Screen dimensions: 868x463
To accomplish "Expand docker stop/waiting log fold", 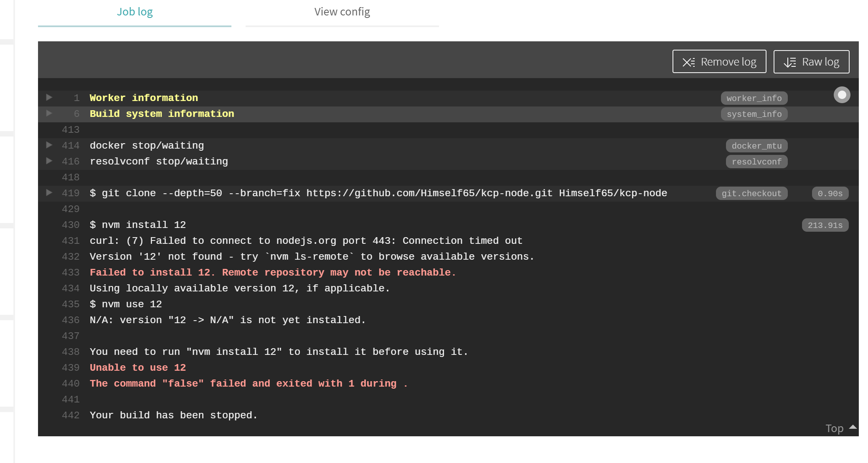I will coord(49,145).
